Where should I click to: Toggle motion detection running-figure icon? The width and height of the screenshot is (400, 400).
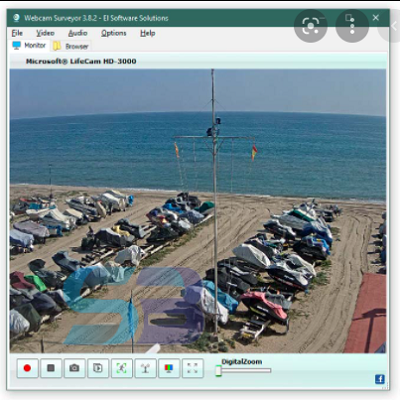122,368
